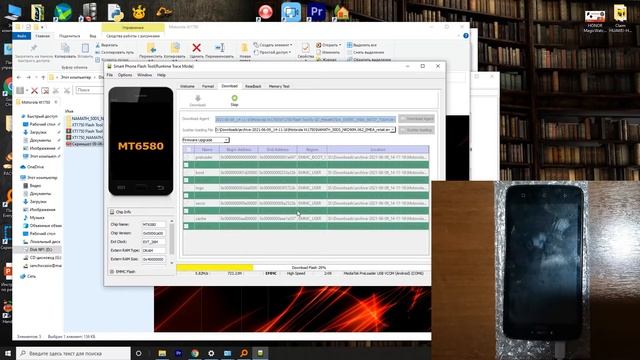Open Settings gear on the taskbar
Screen dimensions: 640x360
211,353
